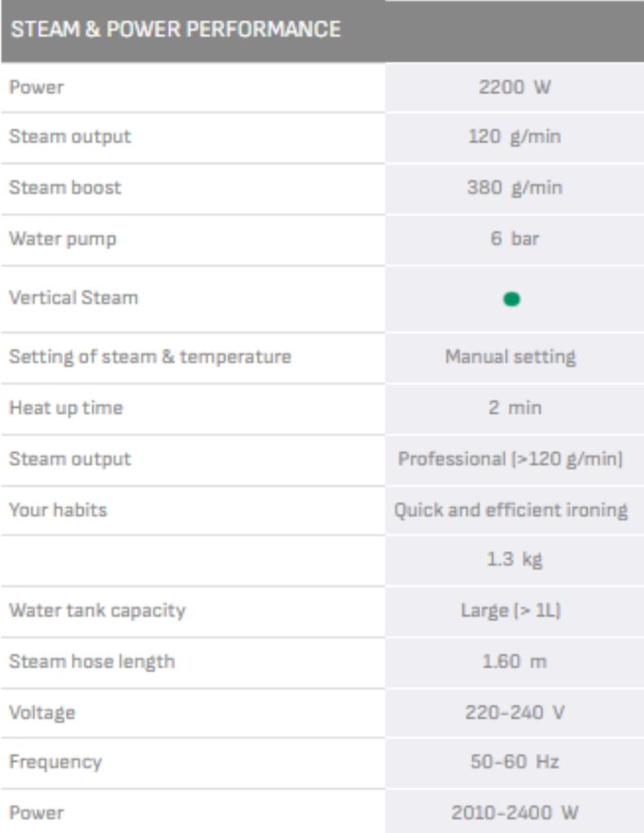Click the Heat up time label
Screen dimensions: 644x833
click(x=66, y=407)
